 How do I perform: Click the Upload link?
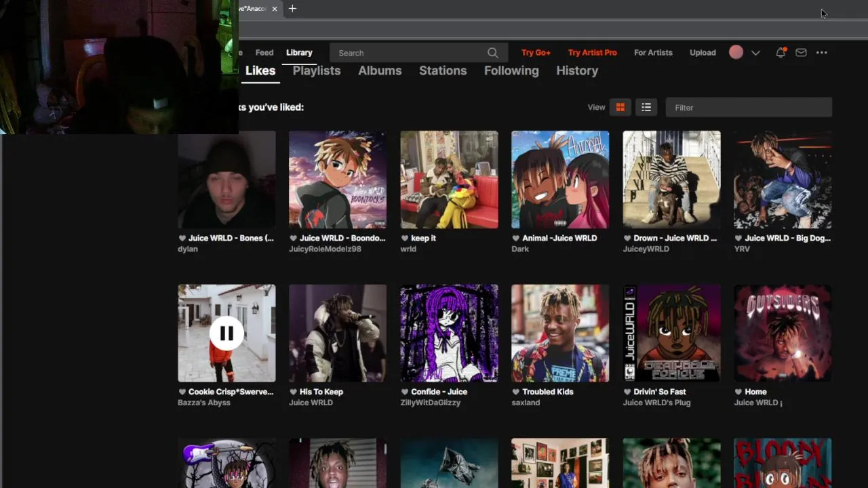pyautogui.click(x=703, y=52)
